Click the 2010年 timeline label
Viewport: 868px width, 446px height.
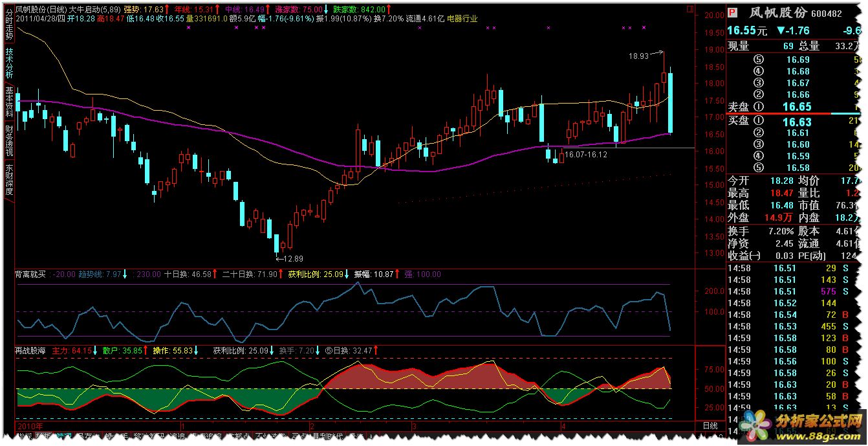(x=30, y=426)
